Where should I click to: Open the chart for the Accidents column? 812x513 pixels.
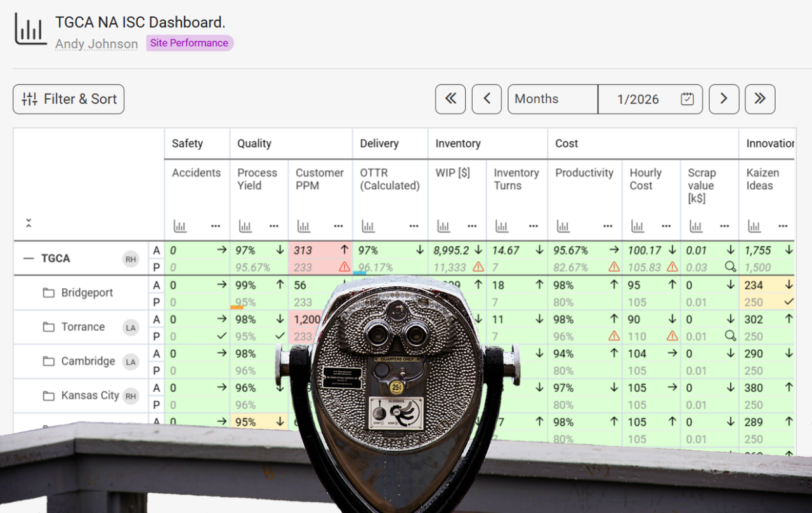180,226
